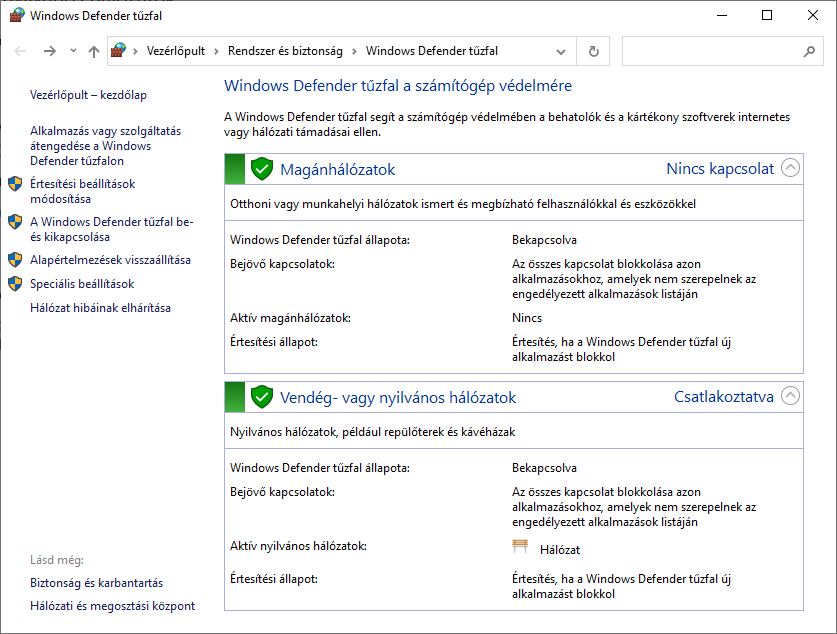
Task: Minimize the Windows Defender tűzfal window
Action: [722, 15]
